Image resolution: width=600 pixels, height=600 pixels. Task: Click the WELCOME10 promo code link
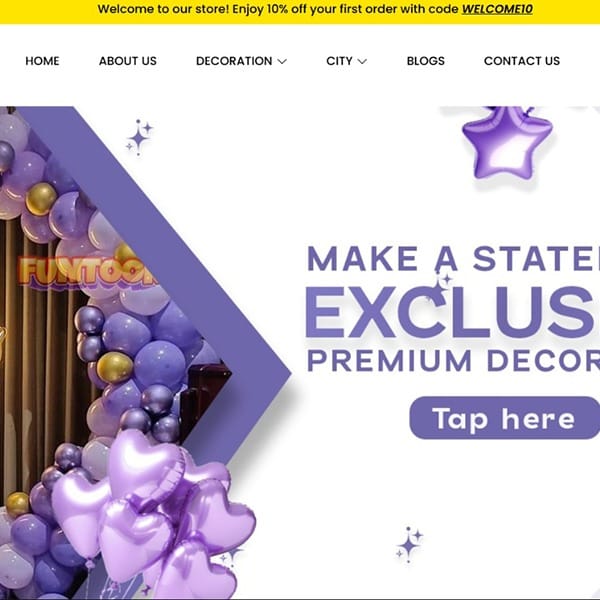click(497, 9)
